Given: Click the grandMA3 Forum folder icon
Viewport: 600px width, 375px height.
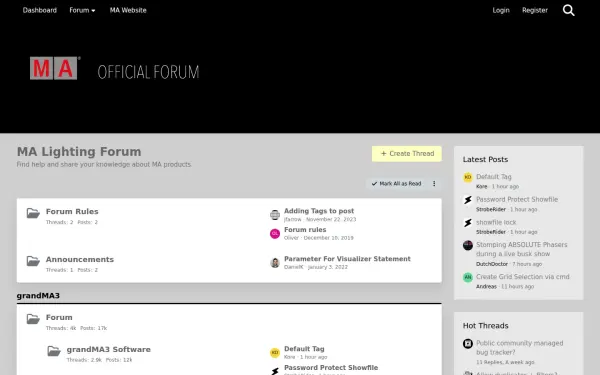Looking at the screenshot, I should (33, 319).
